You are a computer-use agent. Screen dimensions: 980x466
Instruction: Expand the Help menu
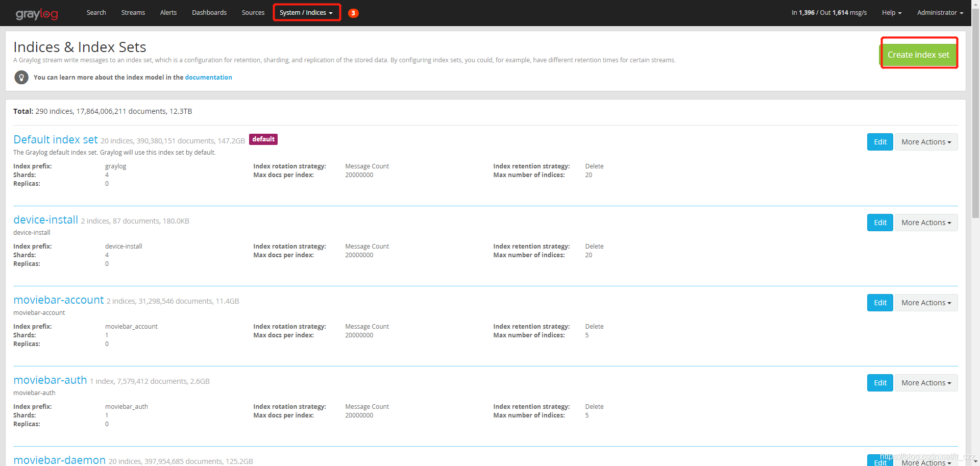coord(892,13)
